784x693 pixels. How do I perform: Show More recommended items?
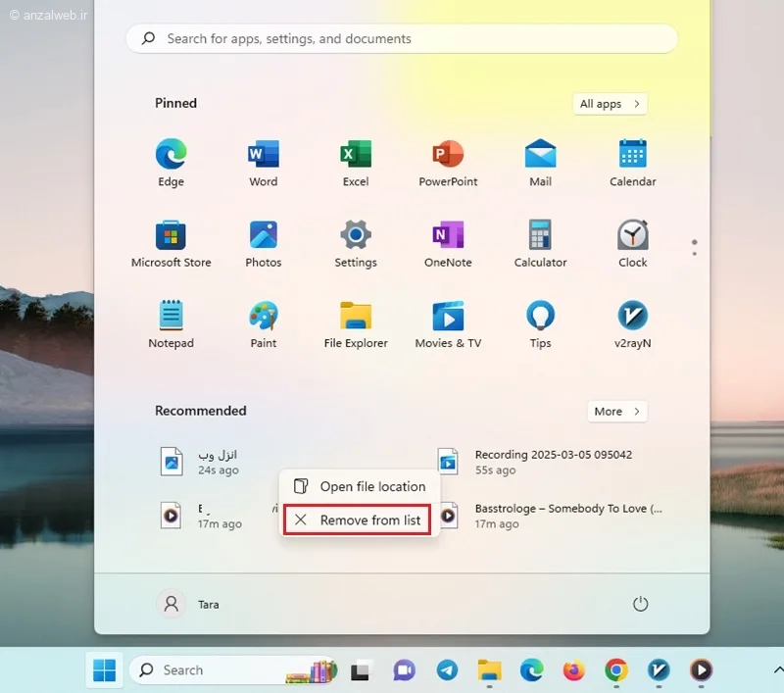click(616, 412)
